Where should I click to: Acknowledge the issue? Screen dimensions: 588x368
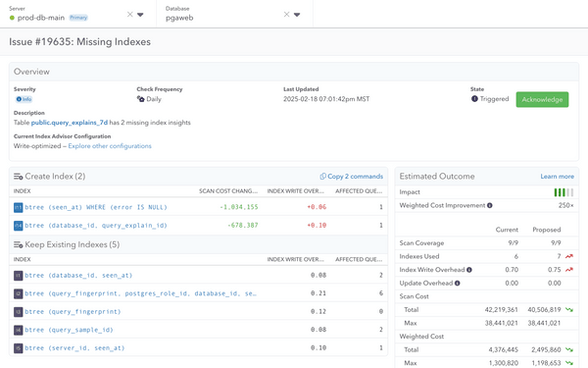pos(542,99)
